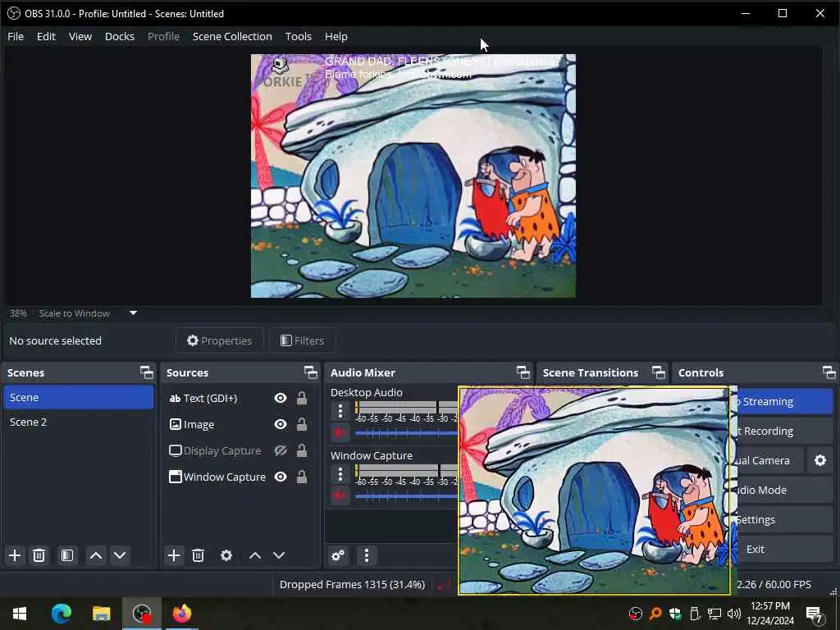Hide the Image source
Image resolution: width=840 pixels, height=630 pixels.
281,424
